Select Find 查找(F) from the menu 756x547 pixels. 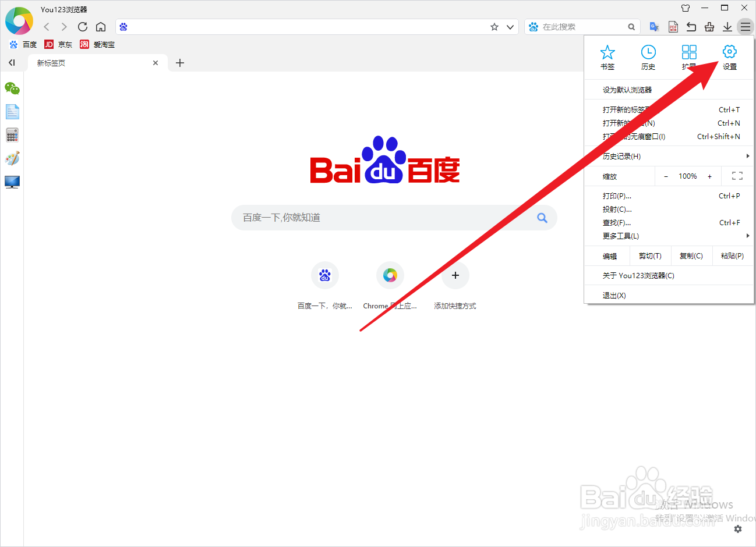pyautogui.click(x=669, y=223)
